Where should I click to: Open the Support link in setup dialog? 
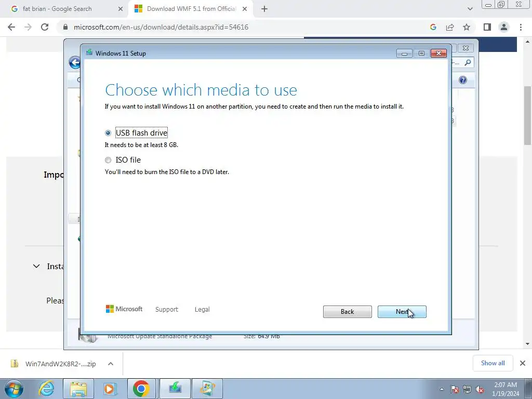[167, 310]
